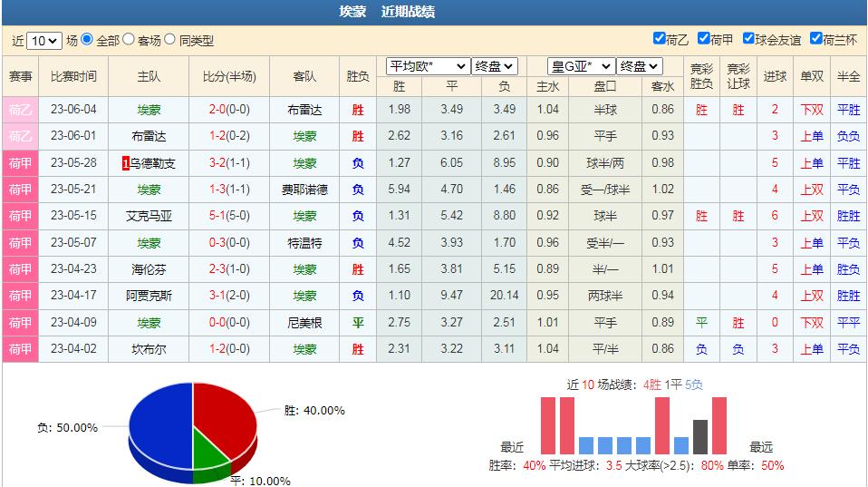Click the 两球半 handicap cell
This screenshot has width=868, height=487.
pyautogui.click(x=605, y=296)
